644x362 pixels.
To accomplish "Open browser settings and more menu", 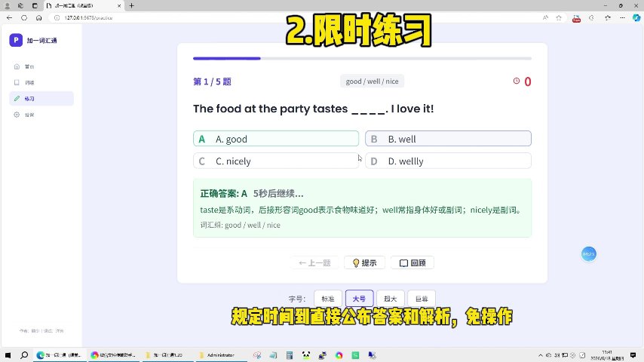I will pyautogui.click(x=623, y=17).
